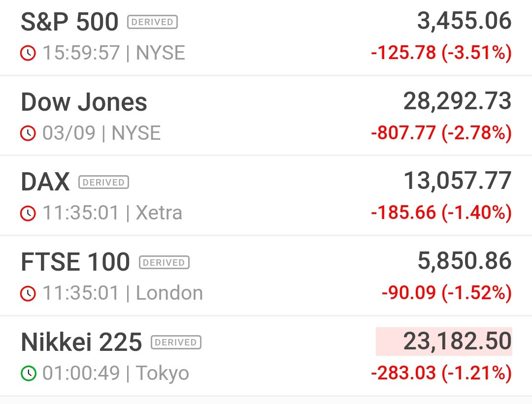Open the DAX index name
The image size is (532, 404).
click(45, 182)
